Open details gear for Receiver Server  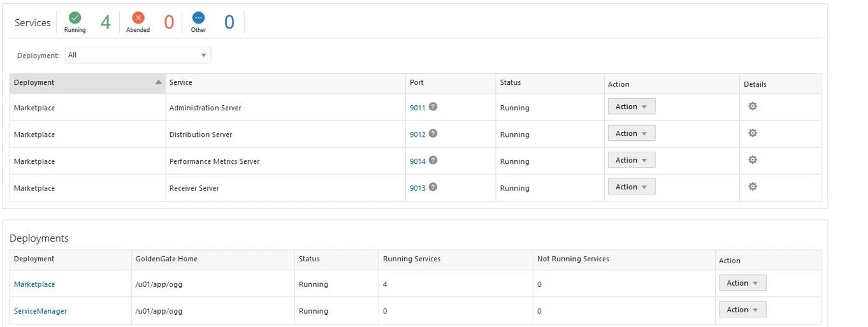(752, 187)
